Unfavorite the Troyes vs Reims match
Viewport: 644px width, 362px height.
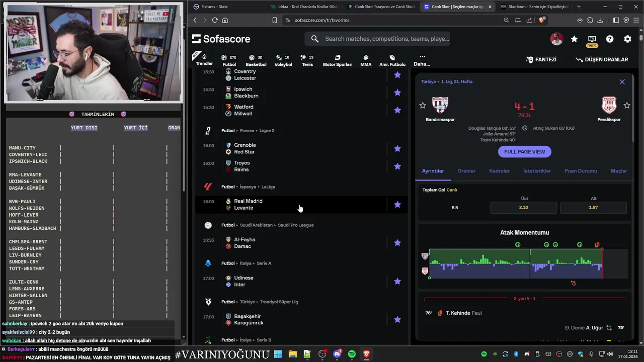tap(397, 166)
